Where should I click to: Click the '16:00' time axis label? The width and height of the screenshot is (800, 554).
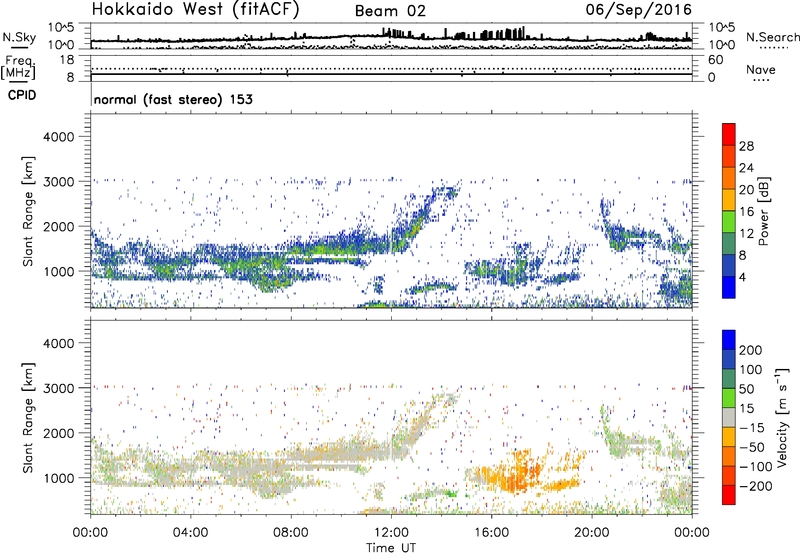pyautogui.click(x=491, y=533)
